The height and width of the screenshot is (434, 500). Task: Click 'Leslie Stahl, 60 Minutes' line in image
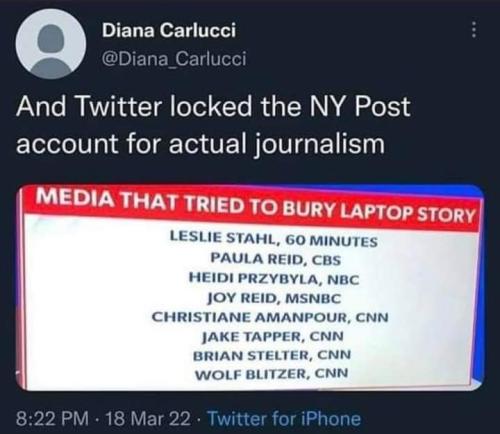[x=274, y=239]
